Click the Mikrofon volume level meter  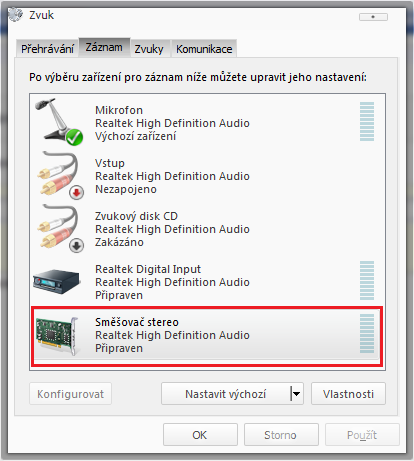[x=367, y=122]
